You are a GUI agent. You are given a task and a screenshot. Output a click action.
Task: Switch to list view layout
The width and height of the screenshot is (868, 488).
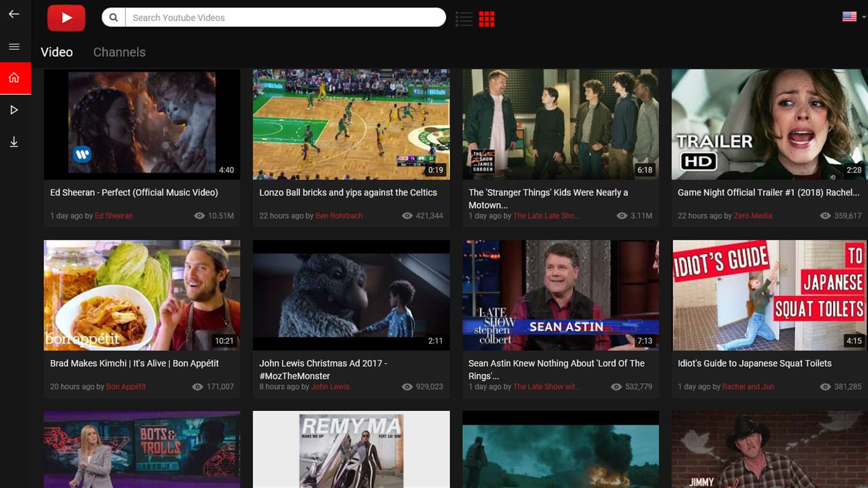[x=464, y=19]
